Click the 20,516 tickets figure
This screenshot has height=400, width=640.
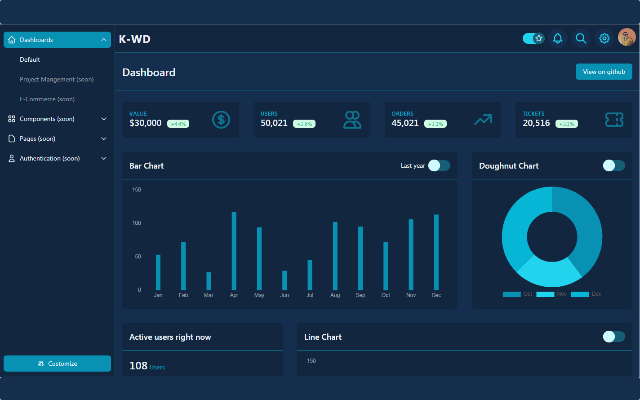536,123
